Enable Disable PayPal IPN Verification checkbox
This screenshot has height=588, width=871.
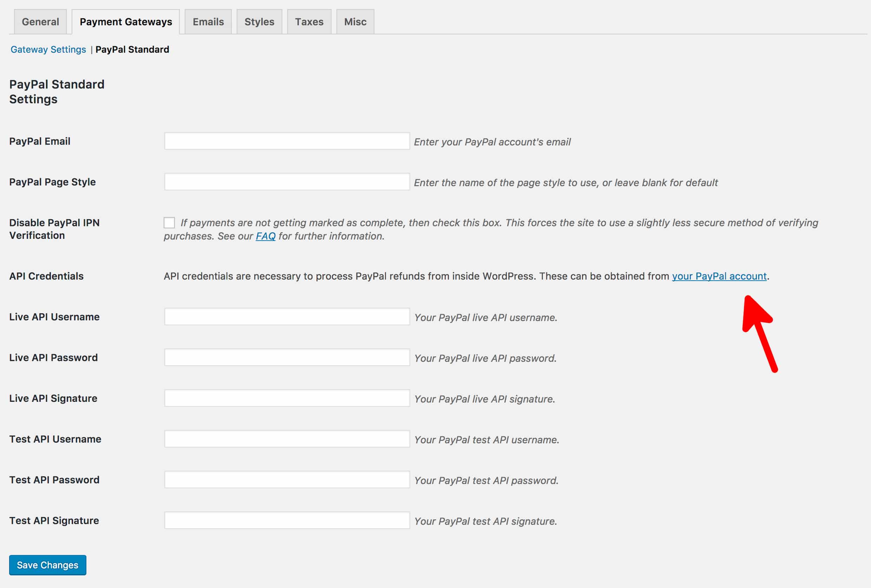tap(169, 223)
